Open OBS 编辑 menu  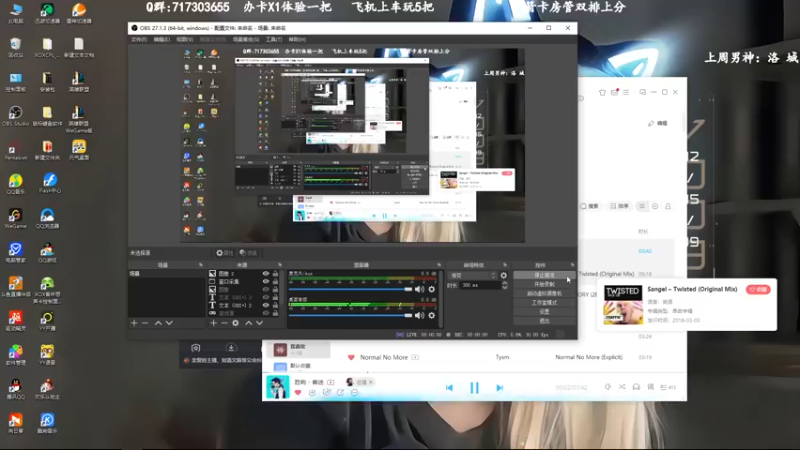(162, 39)
